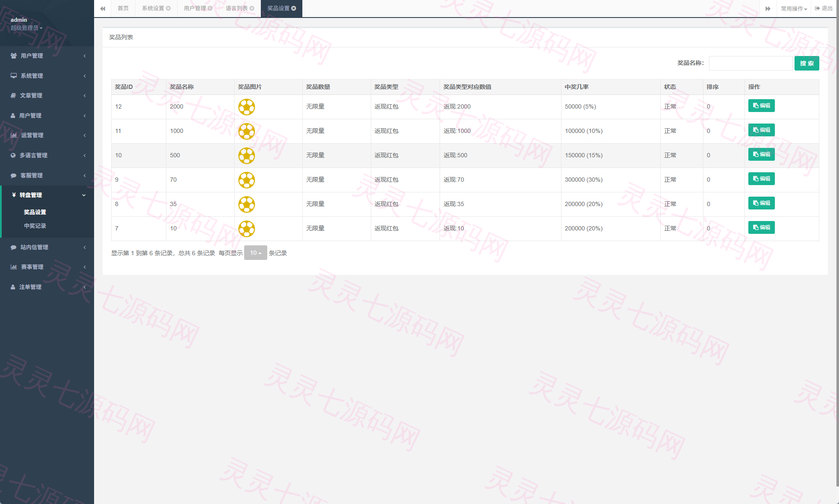Click the soccer ball image for prize ID 8
This screenshot has width=839, height=504.
[247, 204]
